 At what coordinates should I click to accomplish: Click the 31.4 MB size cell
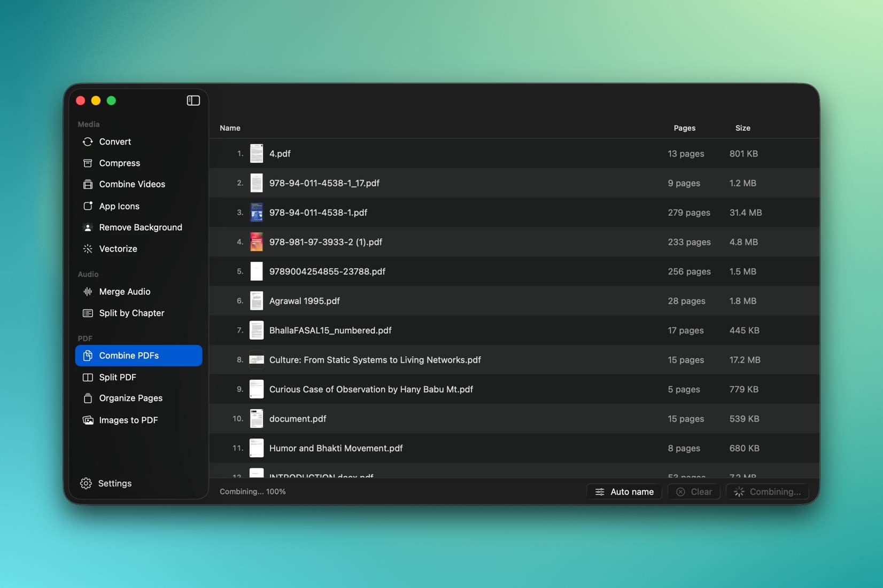click(746, 213)
